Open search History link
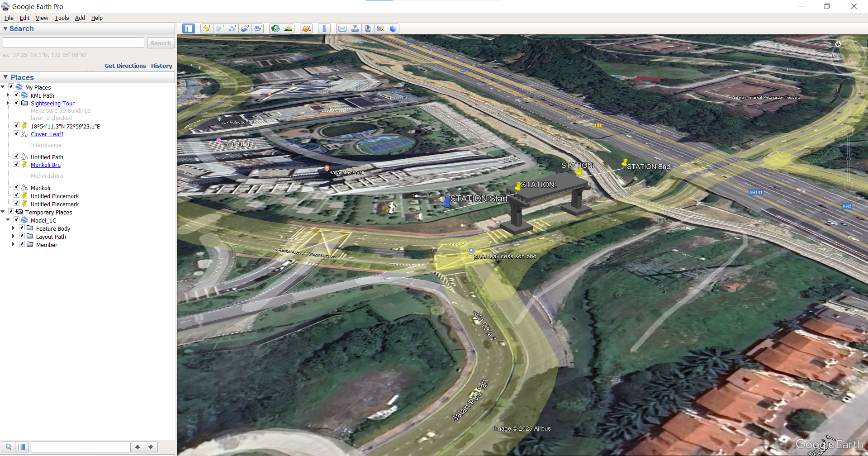 [x=161, y=66]
